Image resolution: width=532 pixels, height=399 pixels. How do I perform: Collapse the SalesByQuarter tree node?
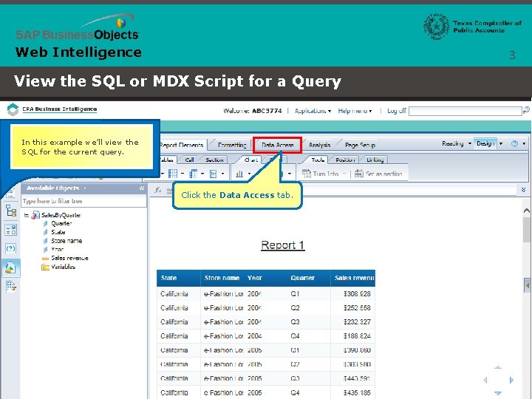click(x=27, y=215)
